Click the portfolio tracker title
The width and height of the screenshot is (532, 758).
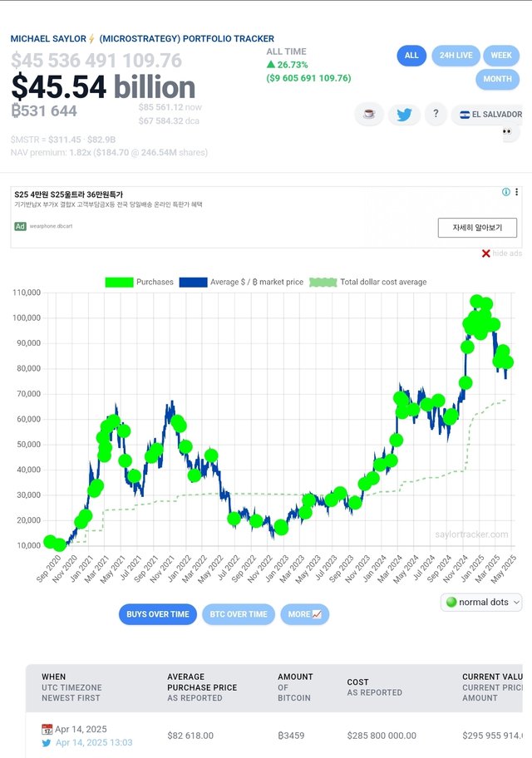[142, 39]
